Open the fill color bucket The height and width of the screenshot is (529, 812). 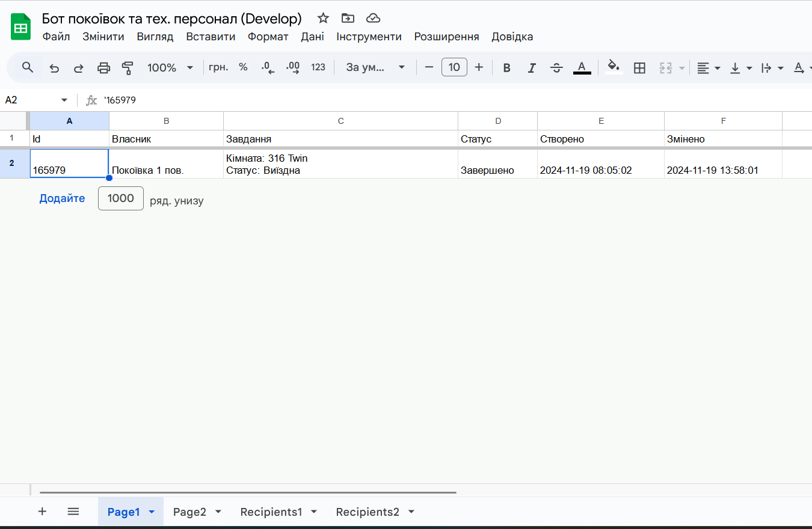(x=613, y=67)
